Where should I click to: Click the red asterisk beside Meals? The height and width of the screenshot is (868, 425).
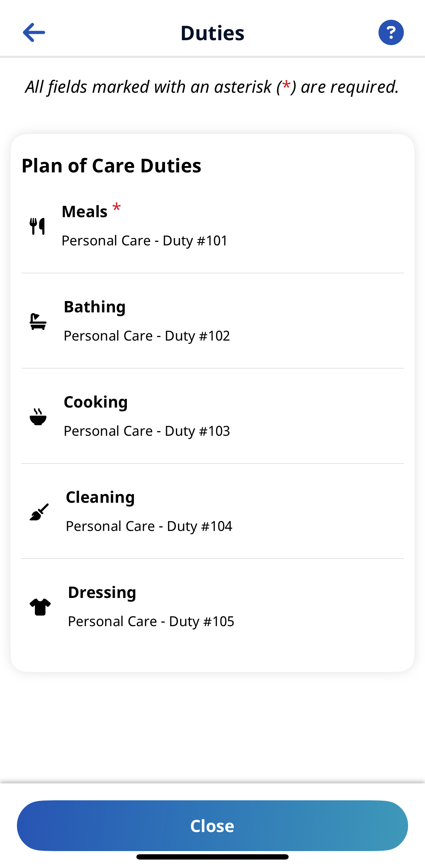click(117, 207)
